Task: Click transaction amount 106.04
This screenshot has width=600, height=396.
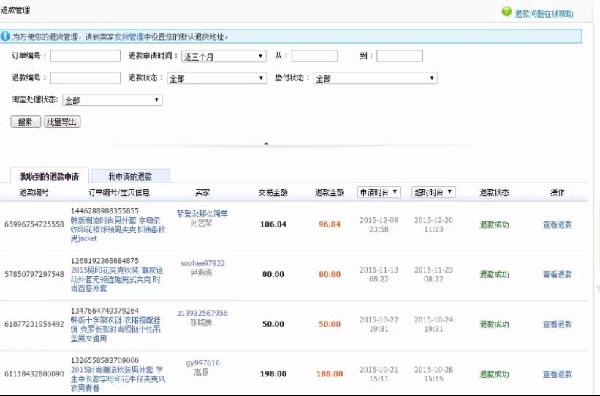Action: [x=273, y=224]
